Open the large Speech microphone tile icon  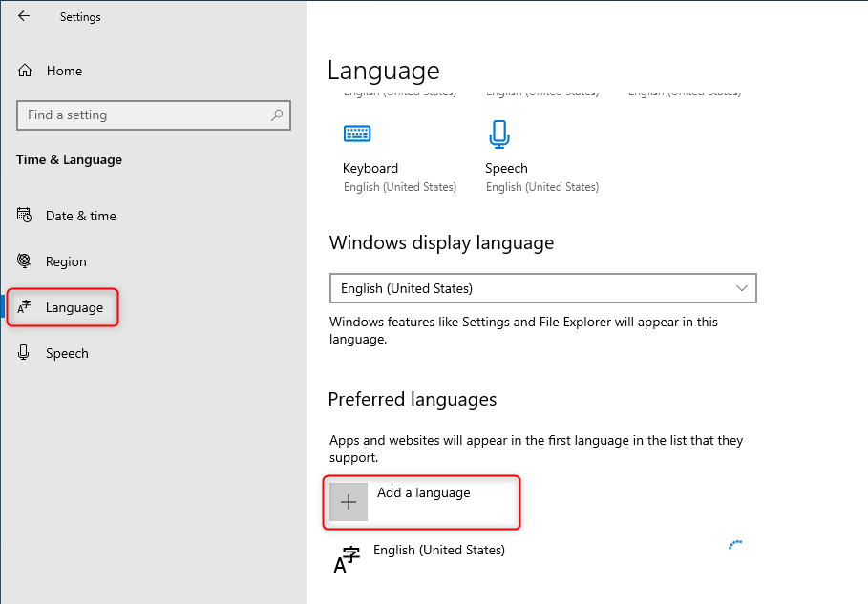pos(498,135)
